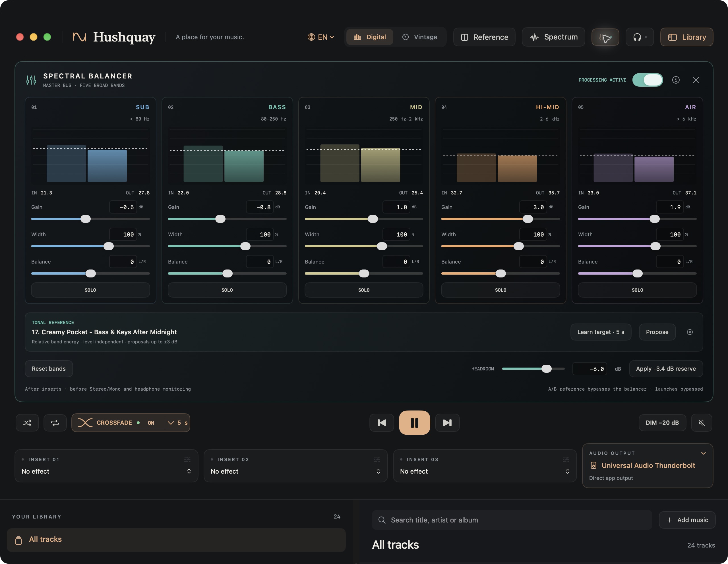Open Insert 03 settings sliders icon

point(566,459)
